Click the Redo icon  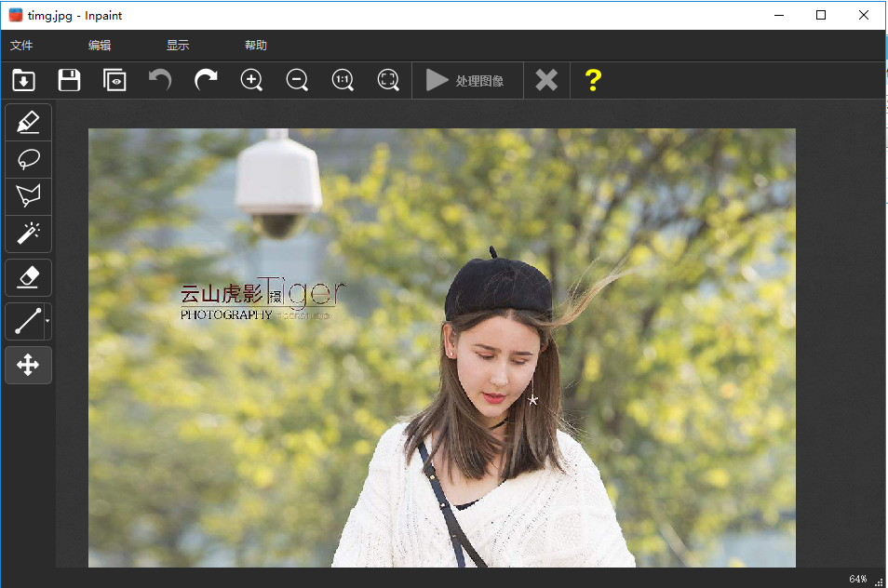coord(205,80)
